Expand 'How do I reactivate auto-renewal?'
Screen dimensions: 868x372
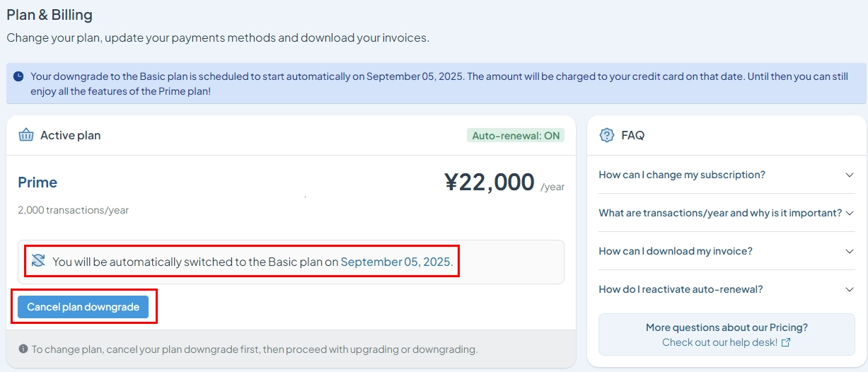click(x=727, y=289)
